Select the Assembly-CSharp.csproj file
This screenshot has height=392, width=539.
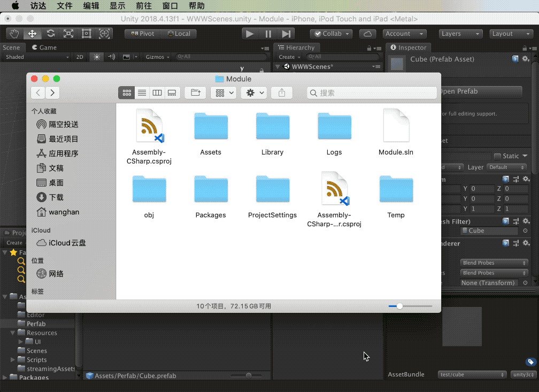[x=149, y=137]
